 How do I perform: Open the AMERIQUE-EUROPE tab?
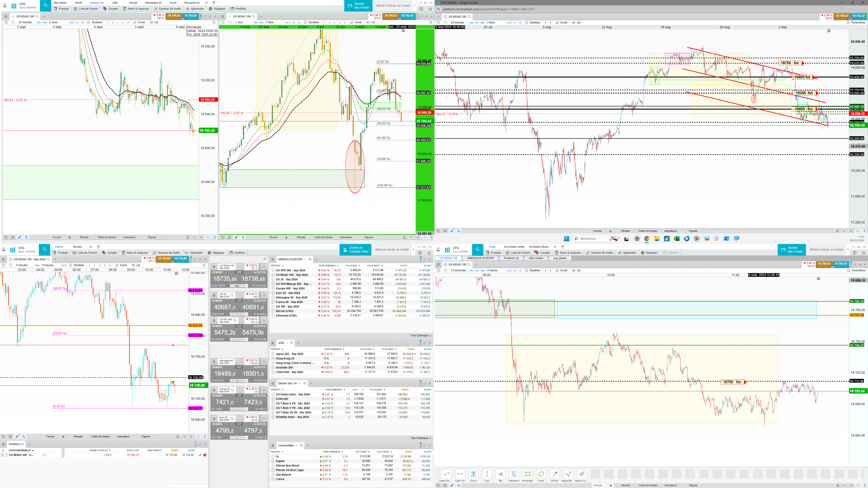coord(480,258)
